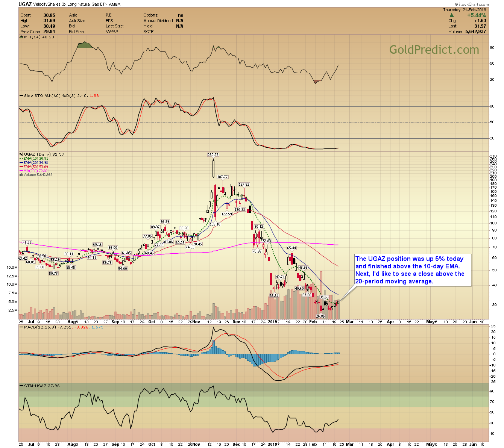
Task: Click the 50.78 price label
Action: [53, 273]
